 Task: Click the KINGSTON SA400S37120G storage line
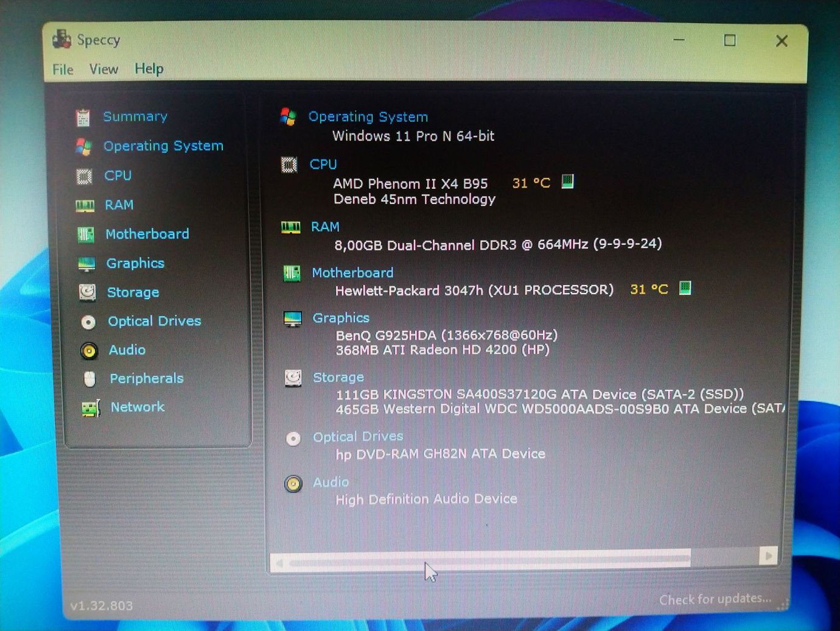(x=540, y=394)
